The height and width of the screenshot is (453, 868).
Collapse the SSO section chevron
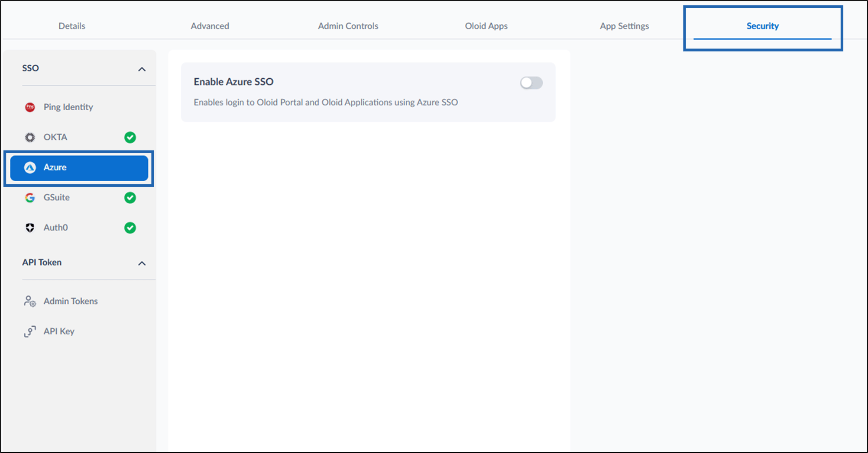point(142,69)
